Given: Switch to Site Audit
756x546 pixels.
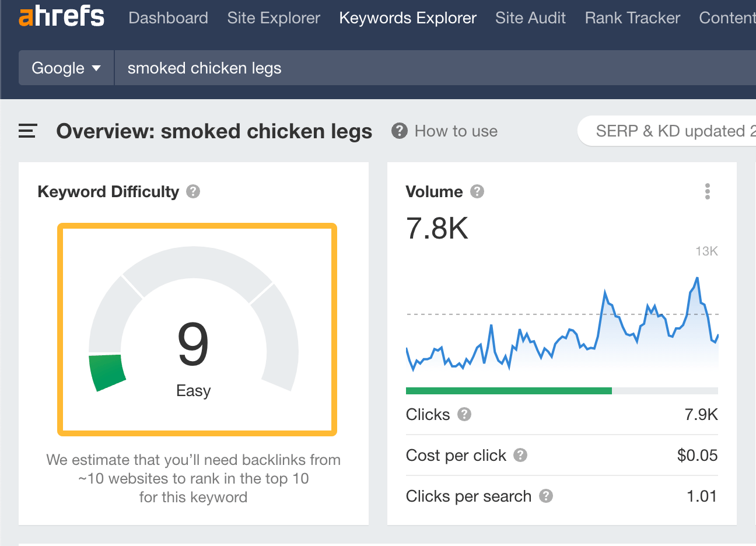Looking at the screenshot, I should 530,17.
